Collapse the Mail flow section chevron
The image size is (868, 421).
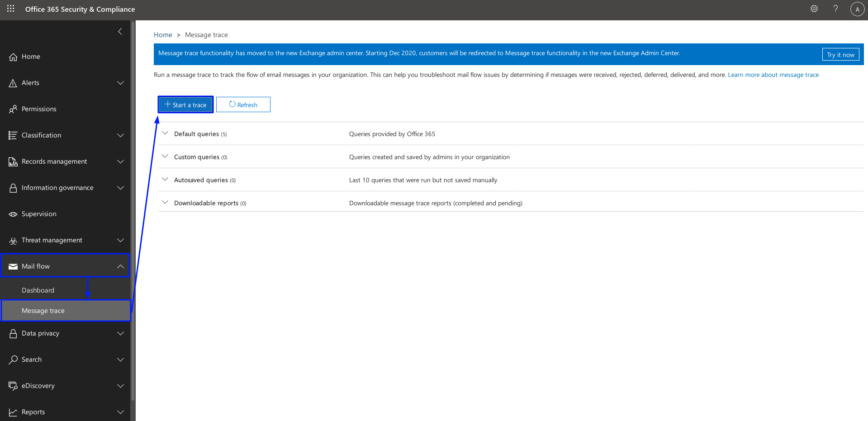(x=120, y=266)
